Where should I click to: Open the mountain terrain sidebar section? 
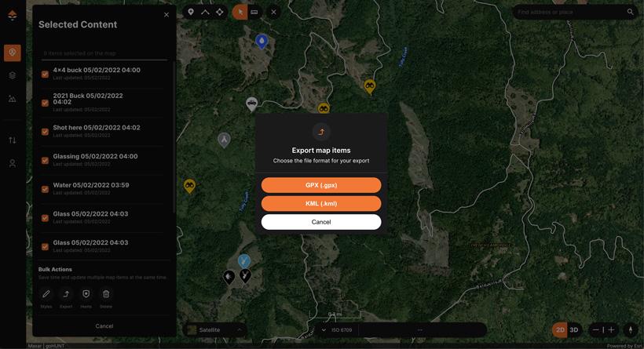click(x=13, y=99)
